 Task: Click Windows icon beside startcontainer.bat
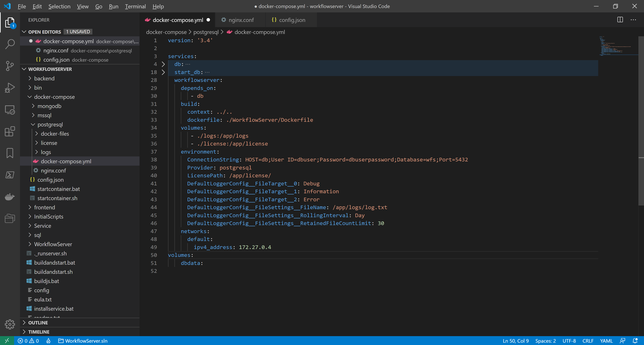[x=32, y=189]
